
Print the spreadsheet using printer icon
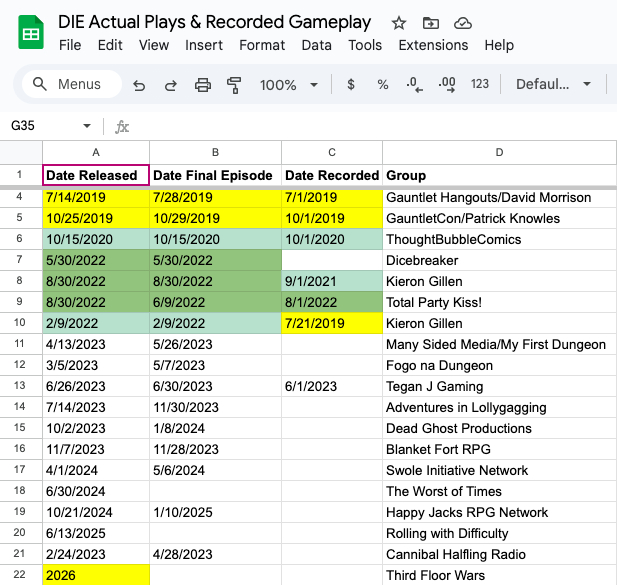[203, 85]
